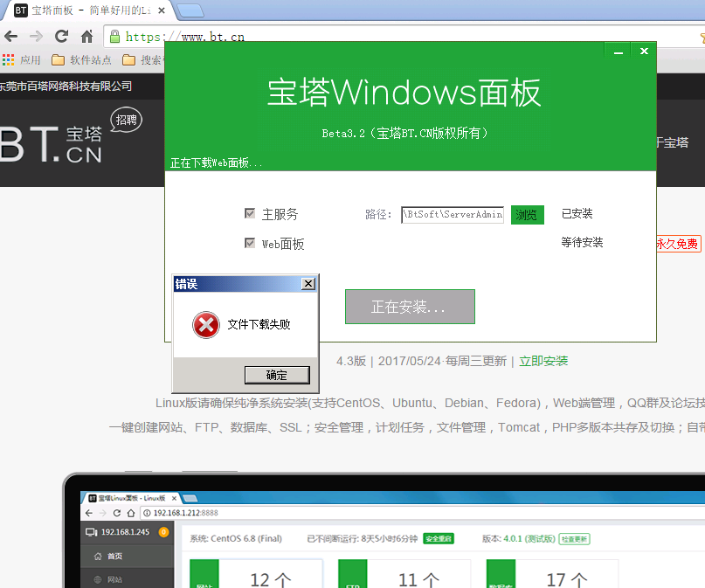Image resolution: width=705 pixels, height=588 pixels.
Task: Open a new browser tab
Action: (190, 11)
